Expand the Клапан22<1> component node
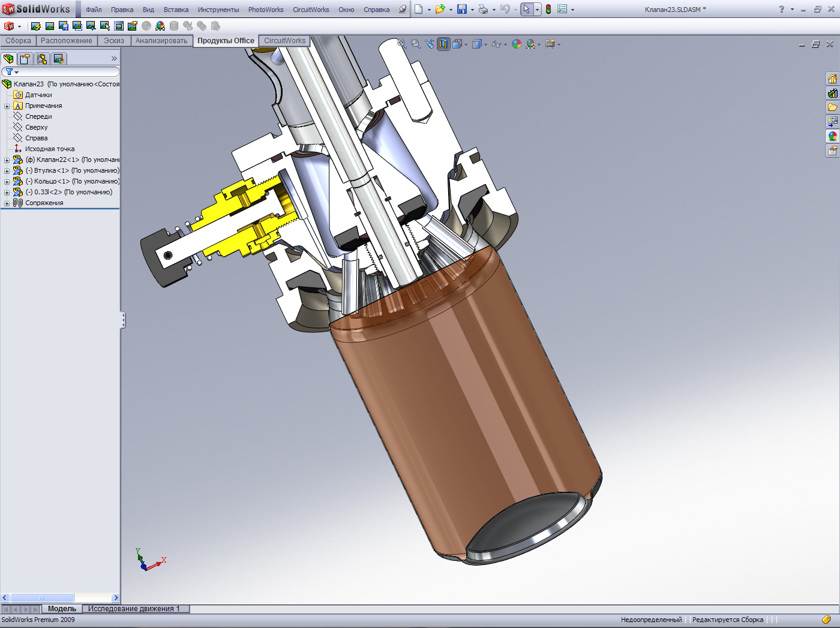840x628 pixels. (x=7, y=160)
